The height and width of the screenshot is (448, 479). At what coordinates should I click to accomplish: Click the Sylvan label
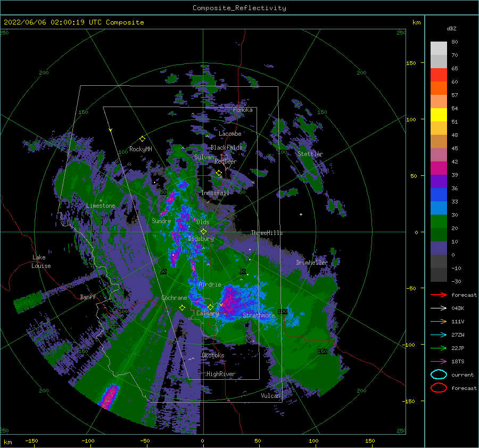pos(204,157)
